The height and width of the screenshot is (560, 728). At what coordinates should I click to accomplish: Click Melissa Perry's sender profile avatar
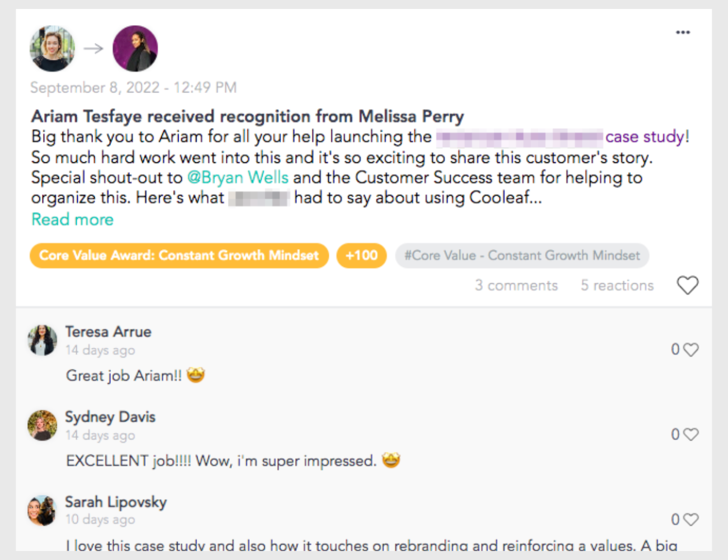52,49
